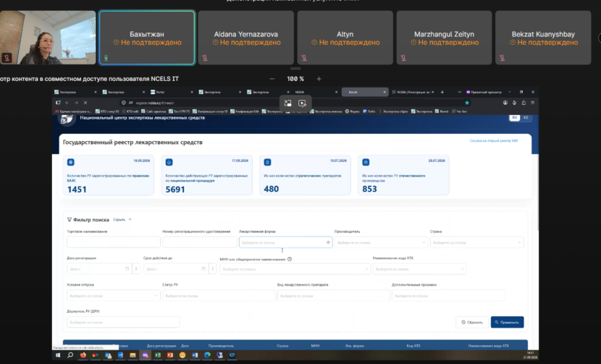
Task: Click Altyn's muted microphone icon
Action: tap(304, 58)
